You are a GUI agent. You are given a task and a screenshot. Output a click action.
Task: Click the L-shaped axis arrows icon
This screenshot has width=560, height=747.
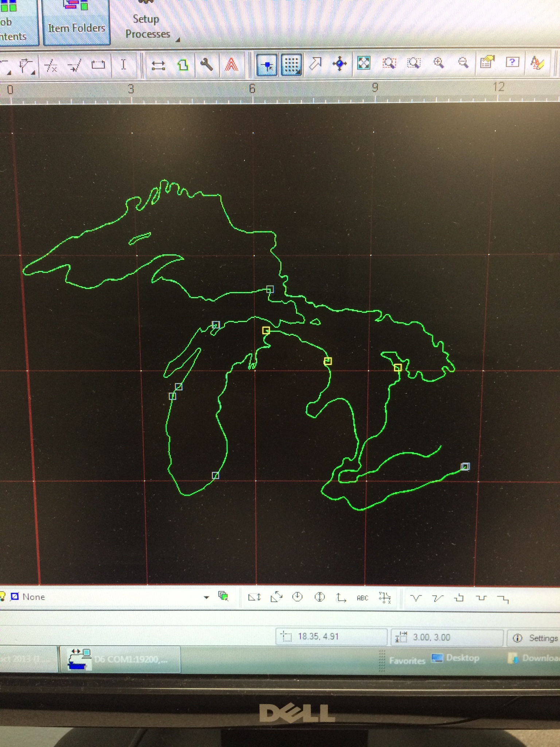click(341, 597)
